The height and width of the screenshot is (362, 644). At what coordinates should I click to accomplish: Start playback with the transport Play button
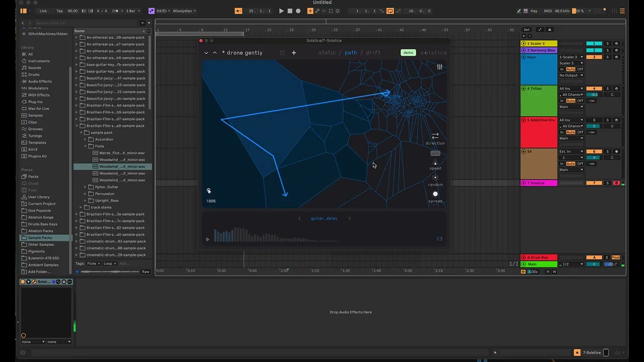[281, 11]
